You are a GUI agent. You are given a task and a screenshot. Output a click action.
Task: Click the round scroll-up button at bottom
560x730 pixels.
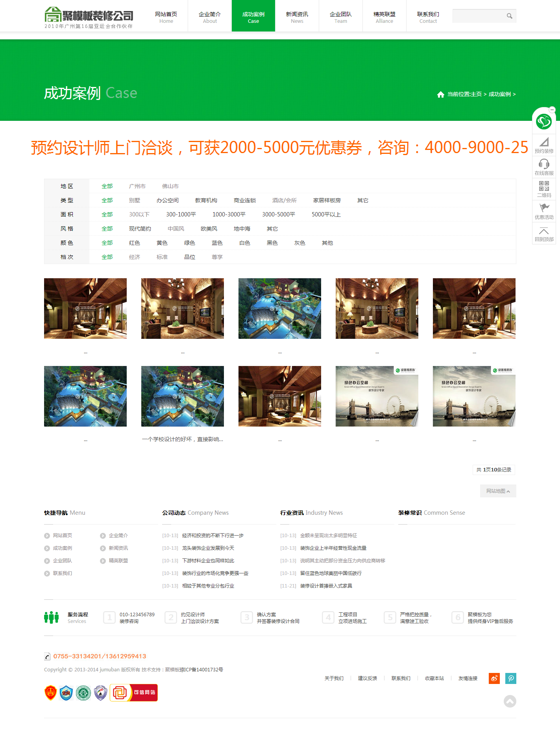(x=510, y=701)
